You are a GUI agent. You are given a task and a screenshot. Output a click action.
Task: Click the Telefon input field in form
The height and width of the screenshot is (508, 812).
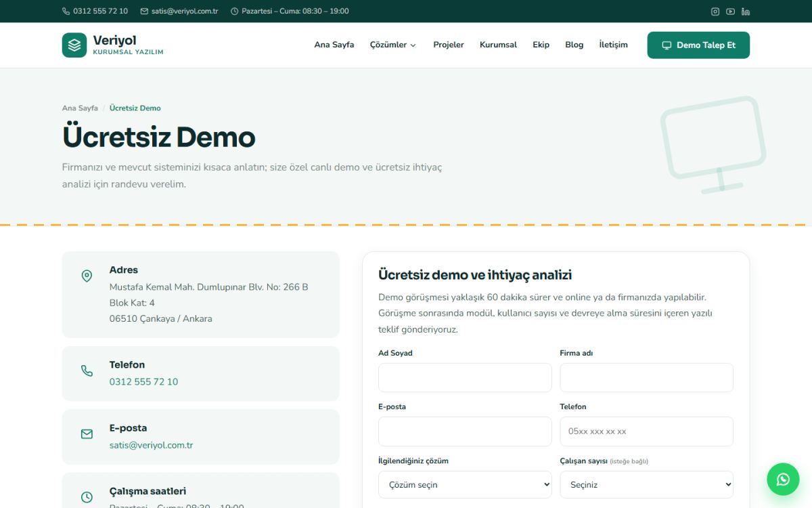tap(646, 431)
